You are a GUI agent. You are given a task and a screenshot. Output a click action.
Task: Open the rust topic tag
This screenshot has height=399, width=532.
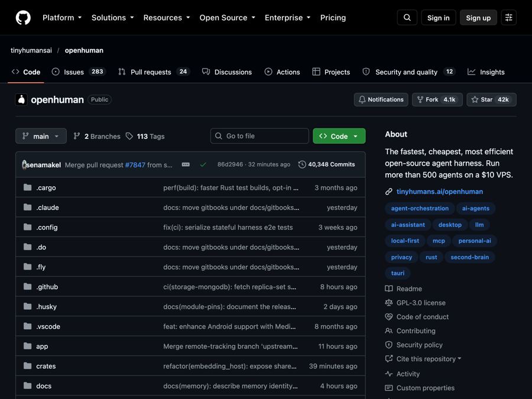click(432, 257)
